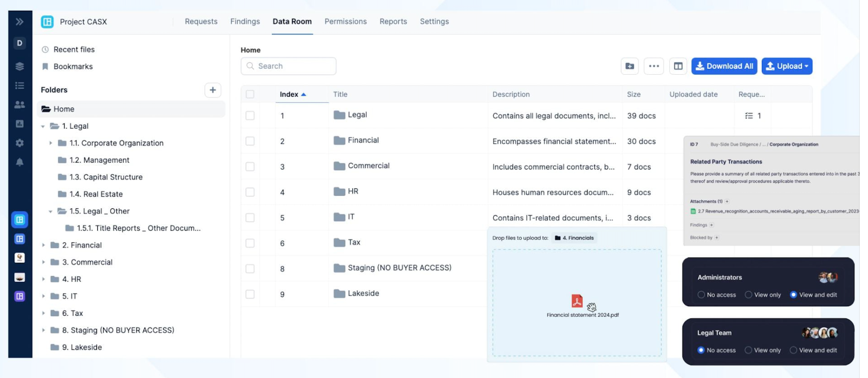Set Legal Team to View and edit
The image size is (868, 378).
point(793,350)
